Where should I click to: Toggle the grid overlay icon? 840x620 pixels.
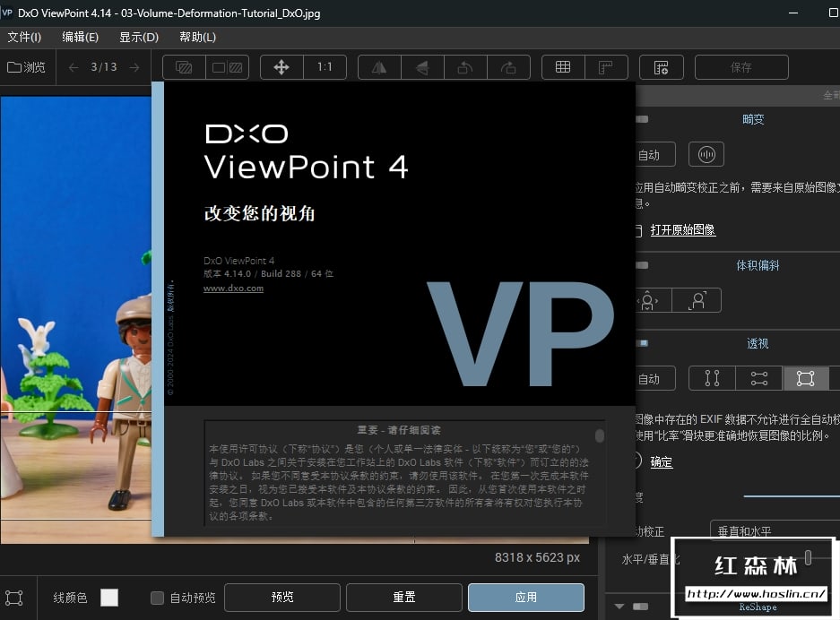tap(563, 67)
